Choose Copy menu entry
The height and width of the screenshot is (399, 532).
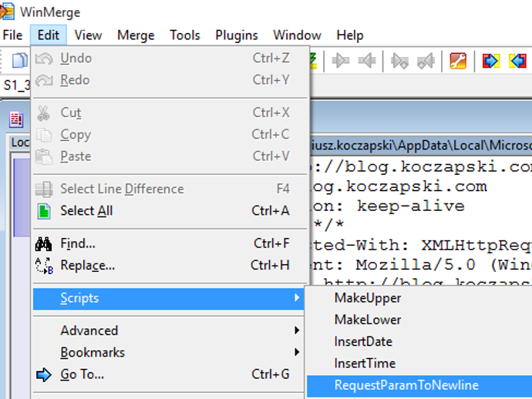tap(170, 135)
